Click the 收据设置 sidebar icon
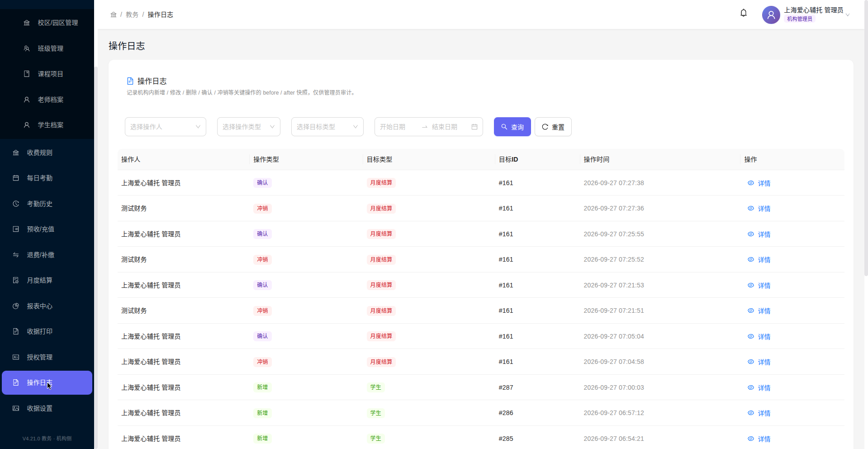This screenshot has height=449, width=868. pos(16,408)
